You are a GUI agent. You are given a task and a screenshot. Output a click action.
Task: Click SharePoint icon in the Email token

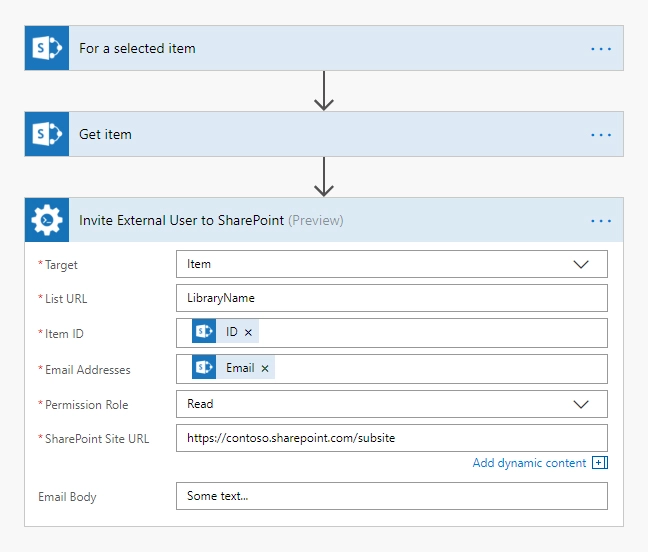coord(204,367)
